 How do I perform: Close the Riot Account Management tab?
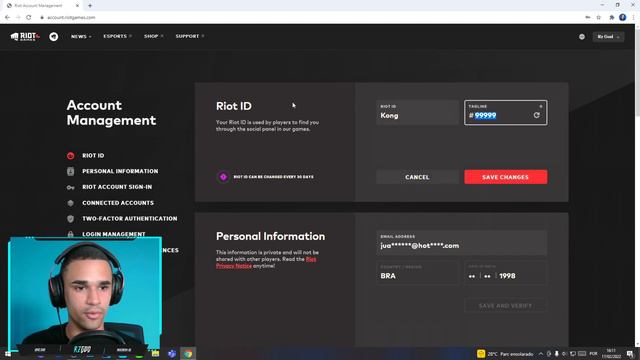(78, 6)
